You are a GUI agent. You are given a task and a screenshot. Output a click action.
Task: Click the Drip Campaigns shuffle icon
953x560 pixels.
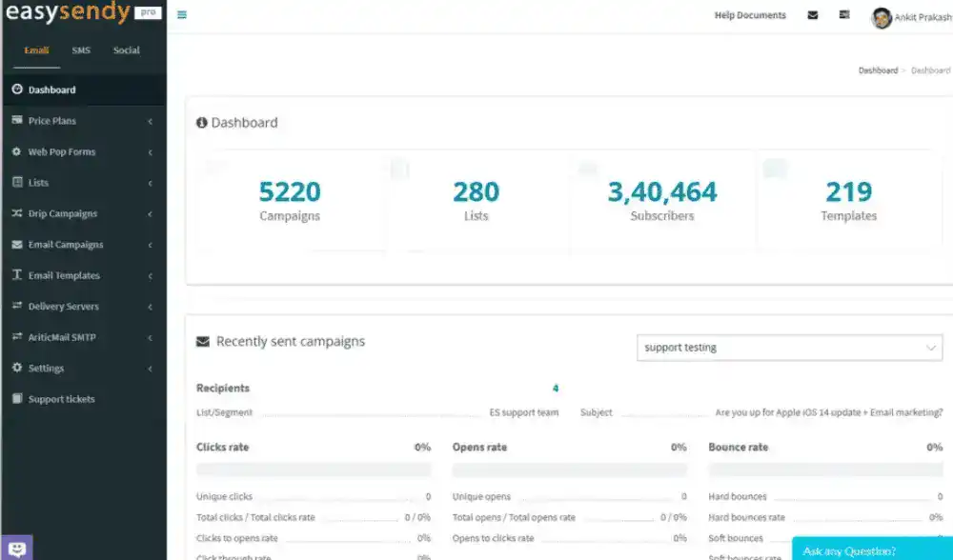(17, 214)
